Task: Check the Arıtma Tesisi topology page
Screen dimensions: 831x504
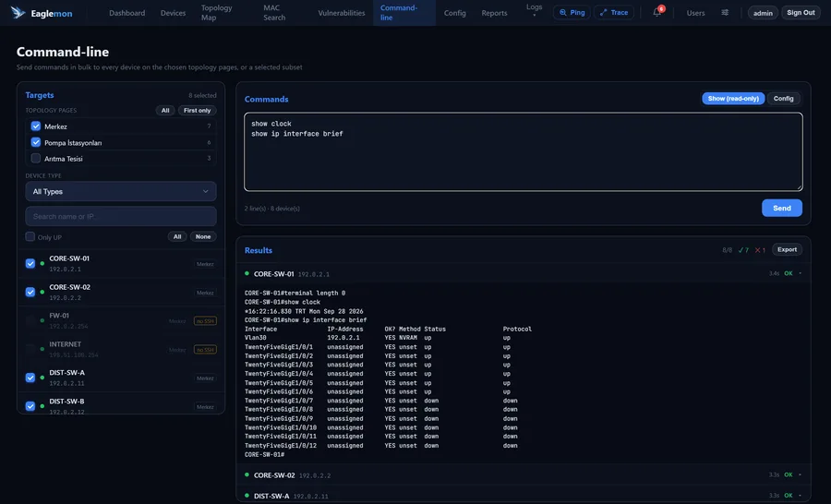Action: [35, 158]
